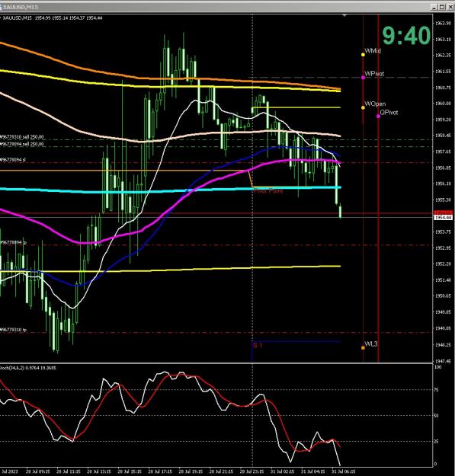Screen dimensions: 455x476
Task: Select the #96778310 tp take profit level
Action: 216,333
